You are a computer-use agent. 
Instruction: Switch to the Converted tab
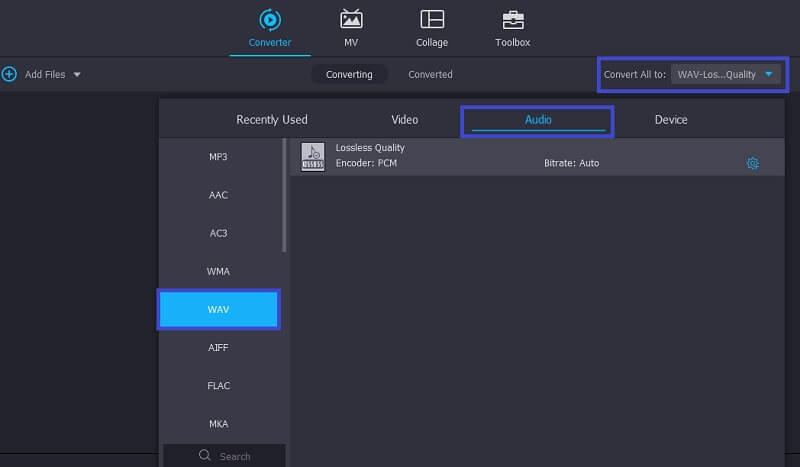pos(430,74)
